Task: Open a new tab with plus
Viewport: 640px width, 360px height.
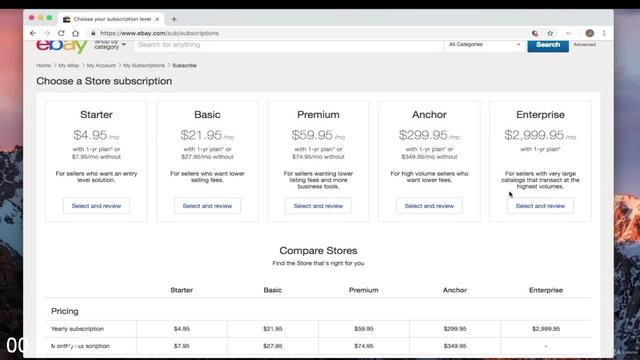Action: point(174,19)
